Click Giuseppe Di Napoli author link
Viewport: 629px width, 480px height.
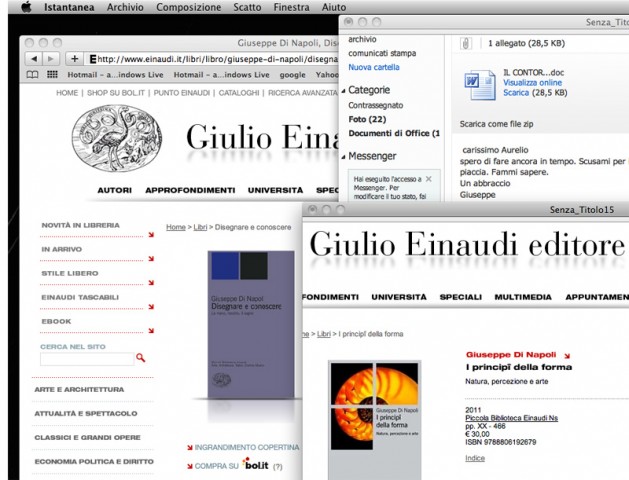[x=511, y=355]
